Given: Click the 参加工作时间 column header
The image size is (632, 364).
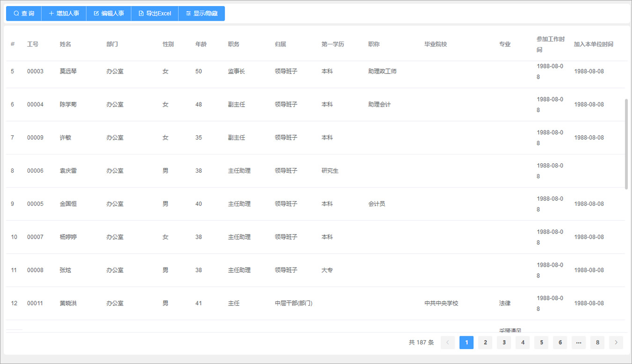Looking at the screenshot, I should (x=551, y=44).
